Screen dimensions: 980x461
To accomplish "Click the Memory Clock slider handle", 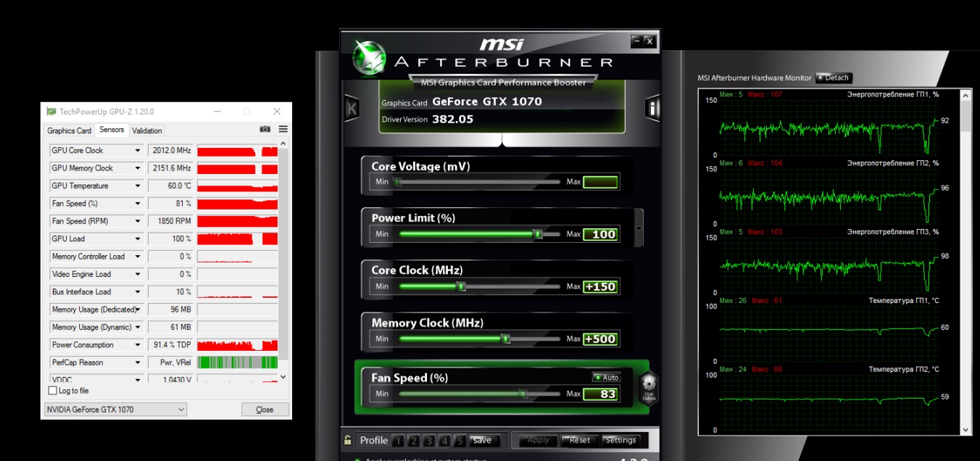I will (x=506, y=339).
